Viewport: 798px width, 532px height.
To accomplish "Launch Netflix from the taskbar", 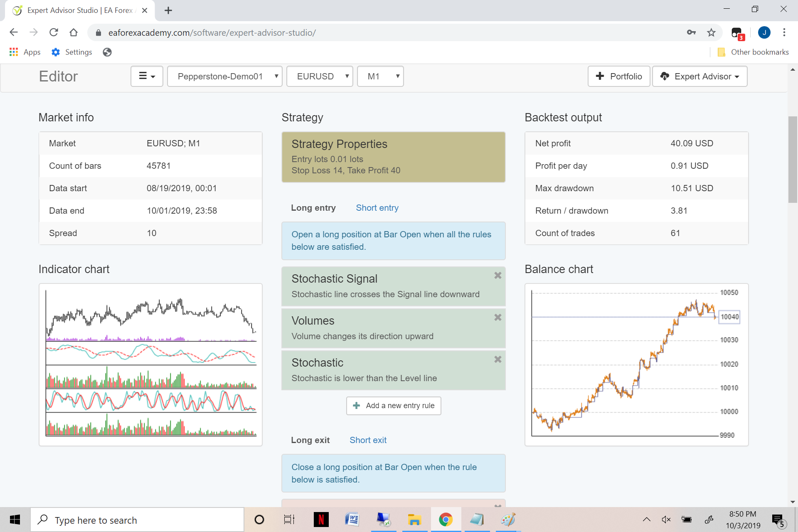I will pyautogui.click(x=321, y=520).
